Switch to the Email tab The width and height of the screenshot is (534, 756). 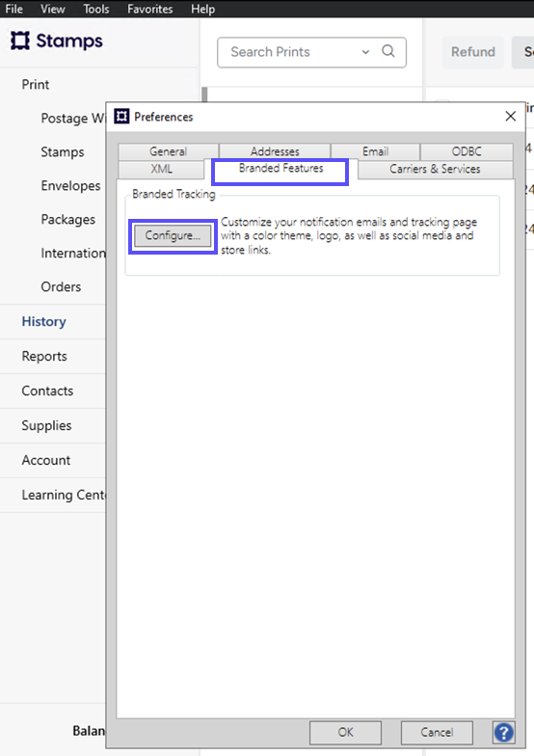coord(376,151)
